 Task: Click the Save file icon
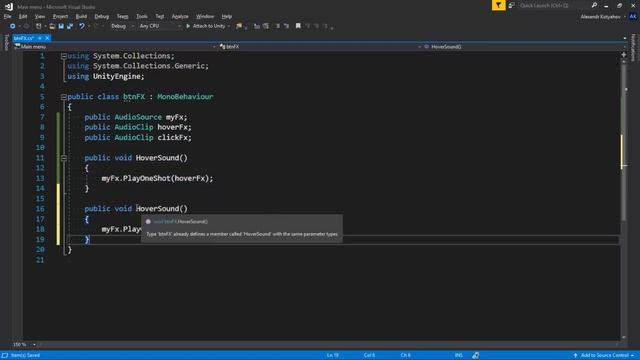pyautogui.click(x=61, y=26)
